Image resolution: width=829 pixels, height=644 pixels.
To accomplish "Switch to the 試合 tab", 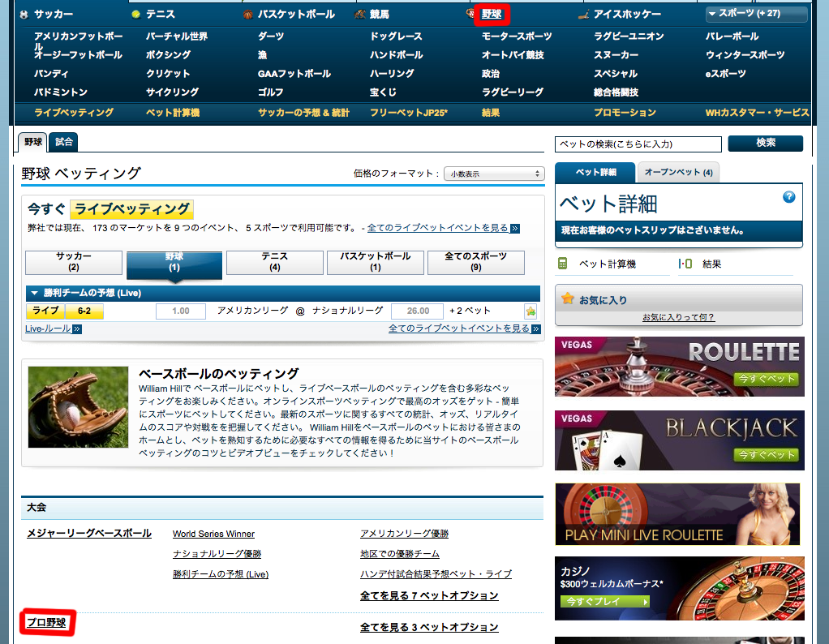I will click(64, 142).
